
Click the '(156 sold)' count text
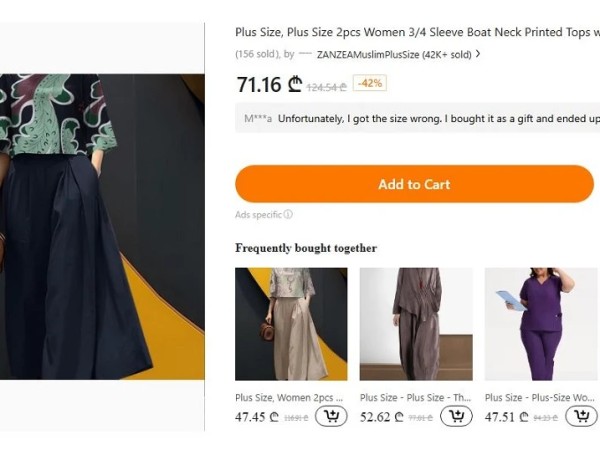pyautogui.click(x=257, y=55)
